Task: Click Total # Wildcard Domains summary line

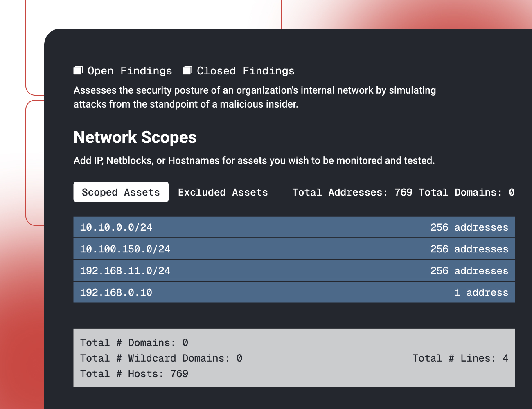Action: pyautogui.click(x=161, y=358)
